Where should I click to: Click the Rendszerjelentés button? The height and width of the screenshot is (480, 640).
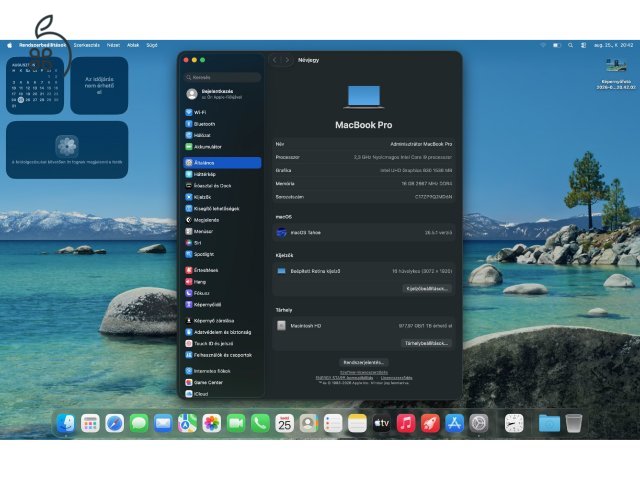pos(363,362)
